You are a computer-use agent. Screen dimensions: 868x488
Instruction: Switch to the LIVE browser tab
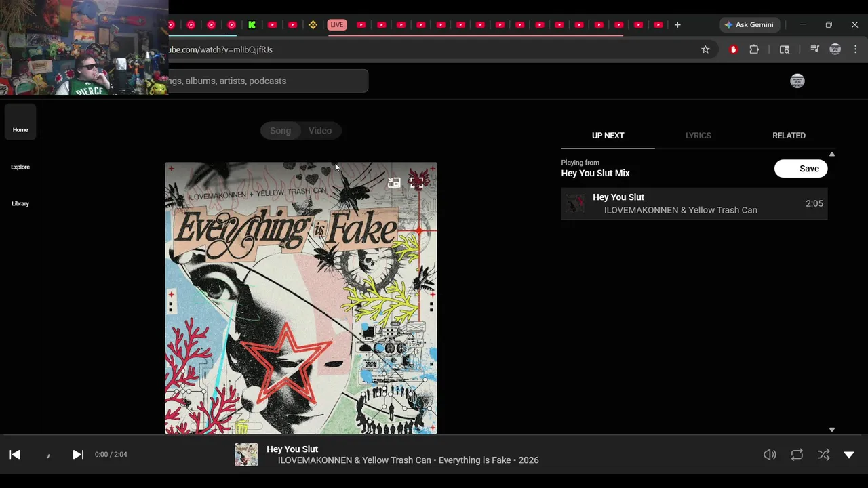[x=337, y=25]
